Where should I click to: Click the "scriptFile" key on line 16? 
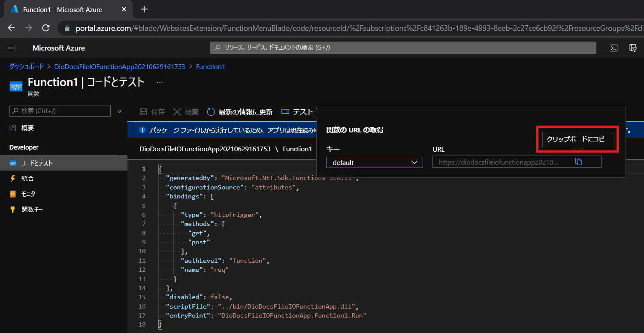point(188,306)
